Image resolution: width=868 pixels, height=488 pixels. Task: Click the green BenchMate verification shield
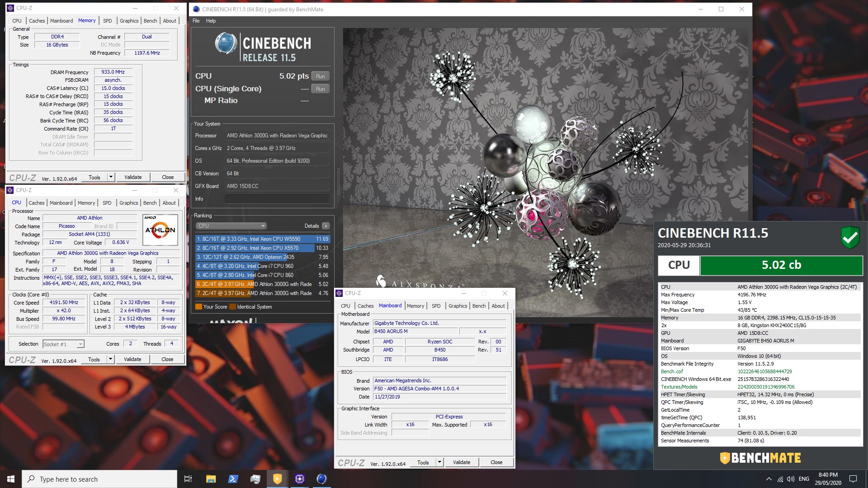point(850,237)
